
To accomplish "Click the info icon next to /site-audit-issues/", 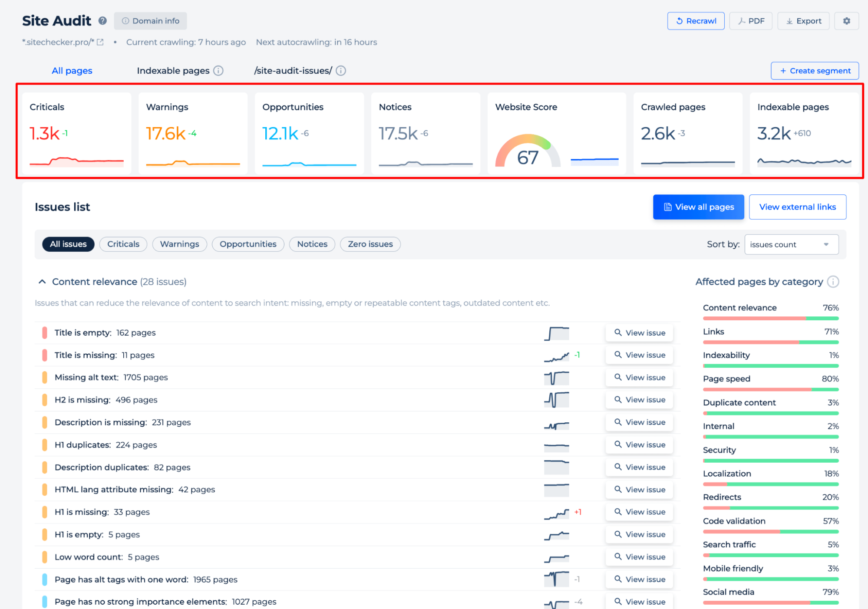I will click(341, 71).
